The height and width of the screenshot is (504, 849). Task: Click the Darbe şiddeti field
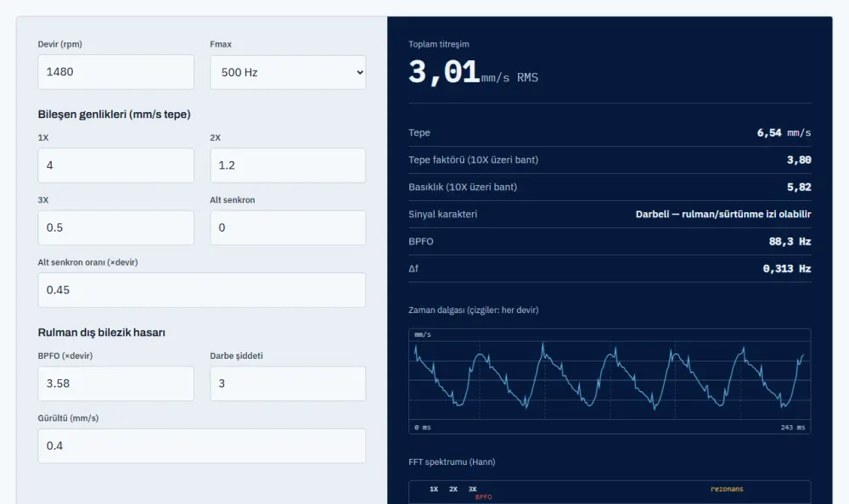[x=288, y=384]
